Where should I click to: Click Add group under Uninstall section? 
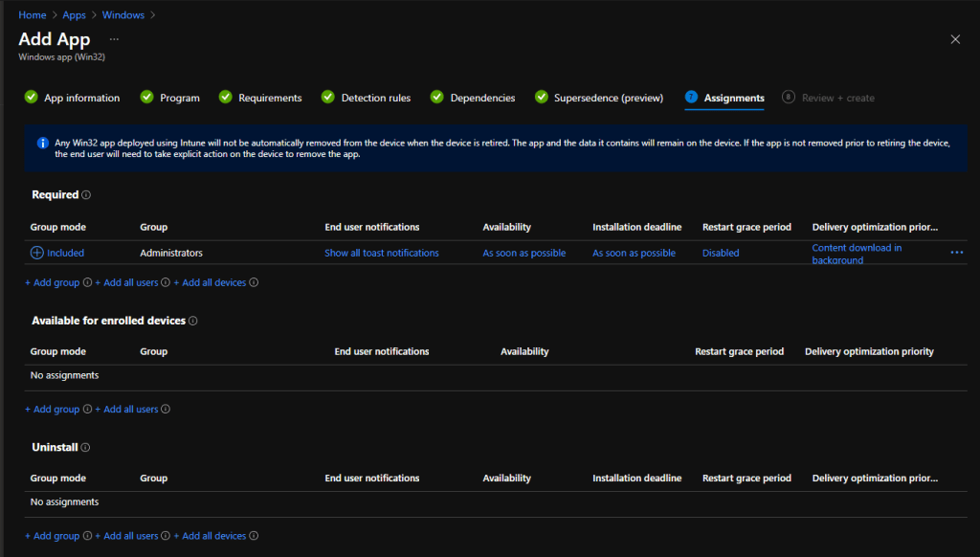[x=52, y=536]
